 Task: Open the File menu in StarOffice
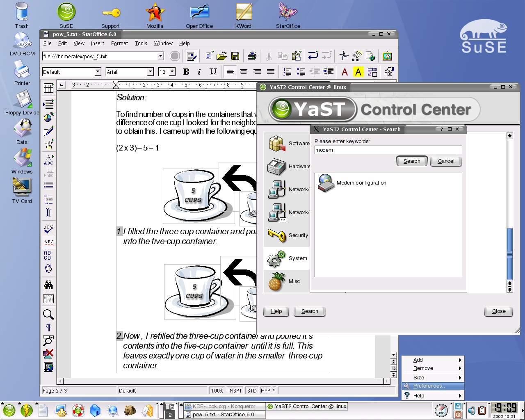48,43
